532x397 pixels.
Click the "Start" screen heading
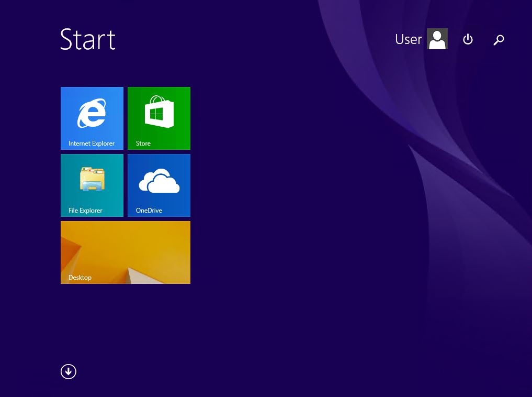pos(88,39)
